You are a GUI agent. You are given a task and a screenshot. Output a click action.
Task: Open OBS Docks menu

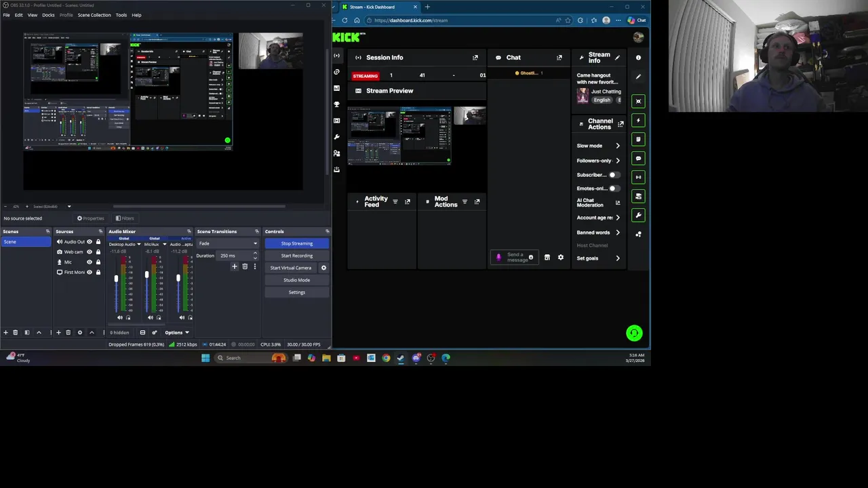(x=48, y=15)
